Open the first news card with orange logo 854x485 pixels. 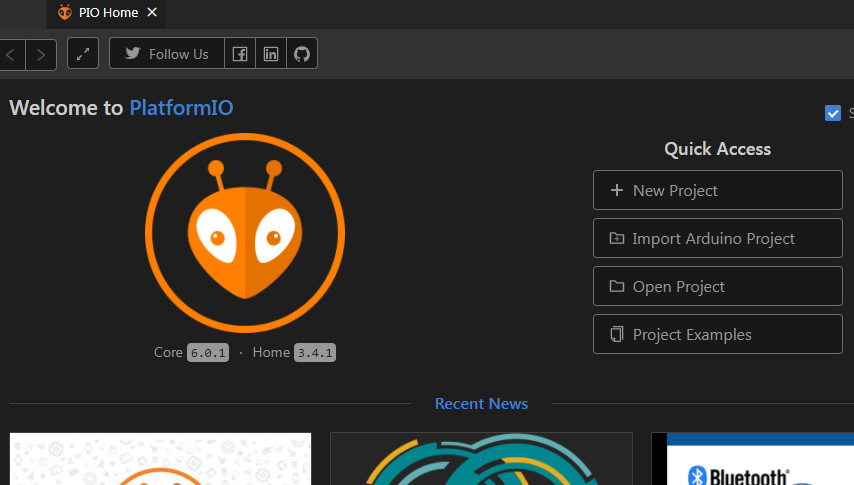(161, 459)
